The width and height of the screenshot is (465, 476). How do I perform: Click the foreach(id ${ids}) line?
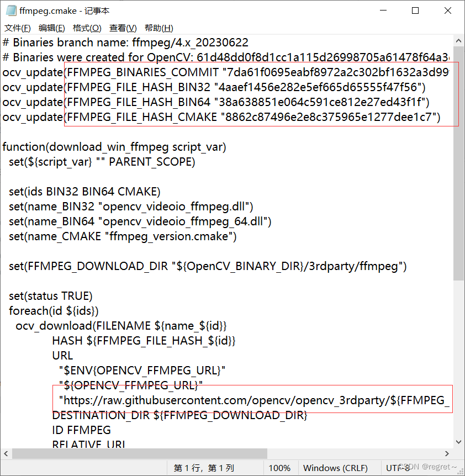pyautogui.click(x=54, y=311)
